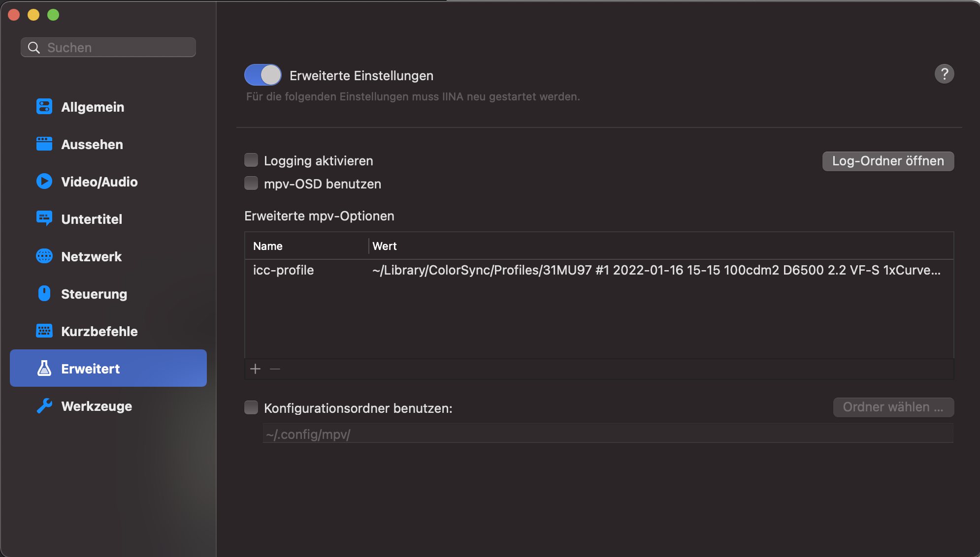
Task: Open Video/Audio preferences
Action: click(x=99, y=182)
